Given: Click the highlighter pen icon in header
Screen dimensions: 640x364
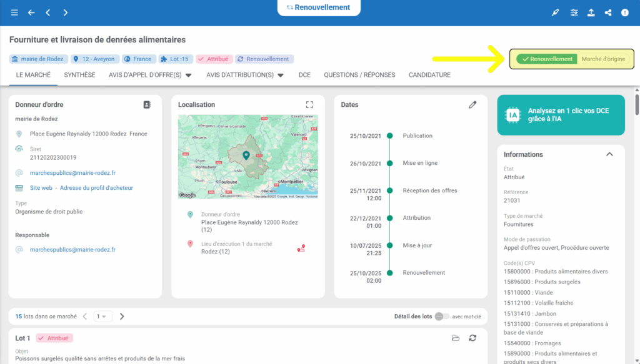Looking at the screenshot, I should 556,12.
